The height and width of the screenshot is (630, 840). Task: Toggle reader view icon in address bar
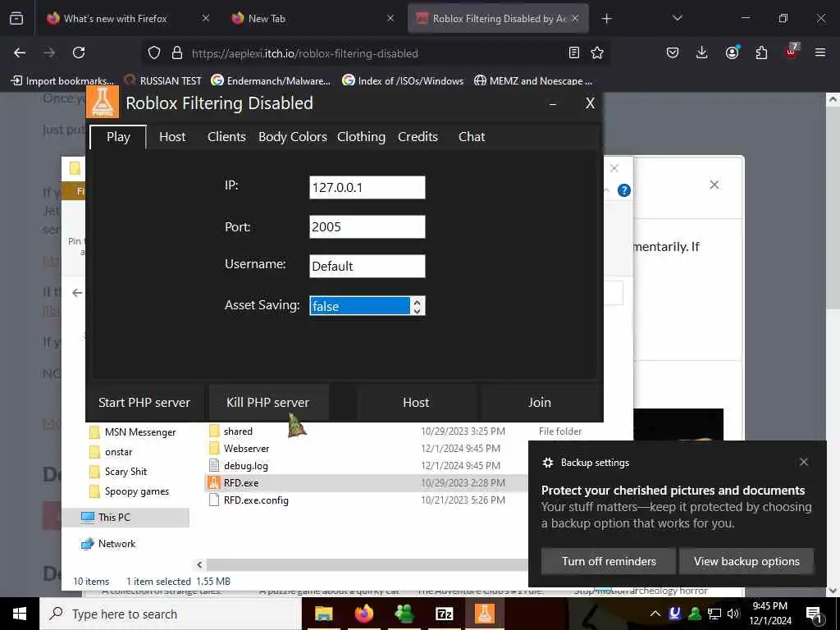(x=573, y=52)
